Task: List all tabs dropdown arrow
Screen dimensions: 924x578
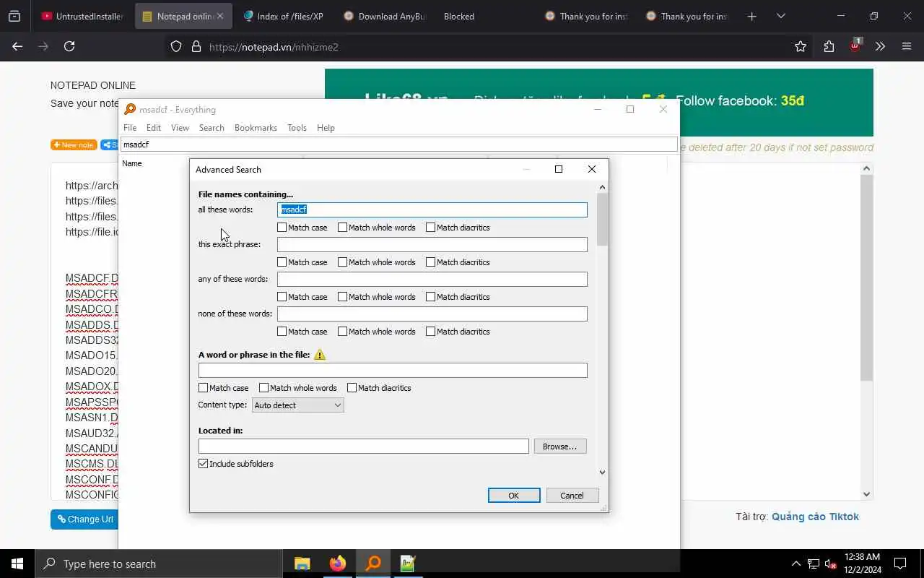Action: pyautogui.click(x=780, y=16)
